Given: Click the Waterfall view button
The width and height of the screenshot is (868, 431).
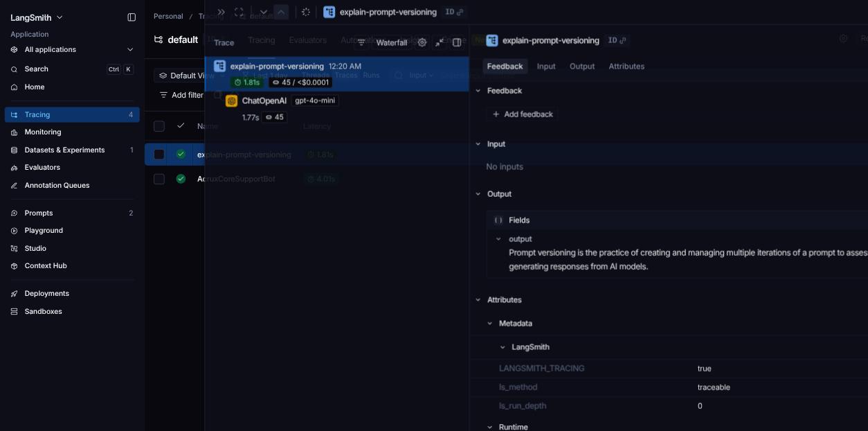Looking at the screenshot, I should point(392,42).
